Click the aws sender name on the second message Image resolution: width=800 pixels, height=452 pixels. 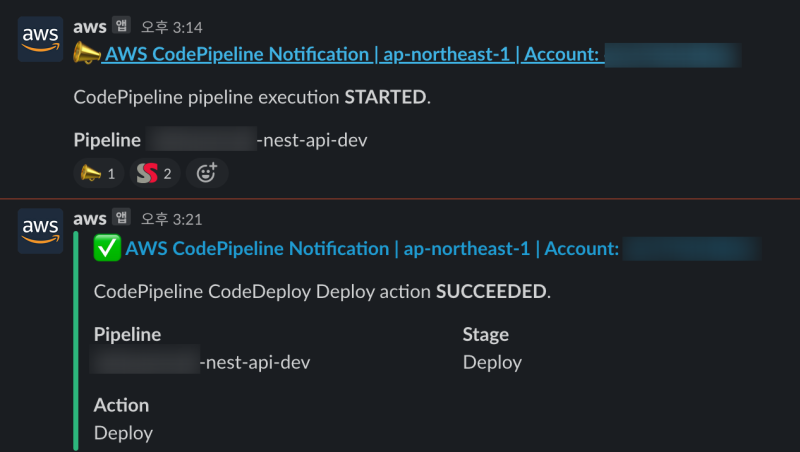tap(90, 217)
